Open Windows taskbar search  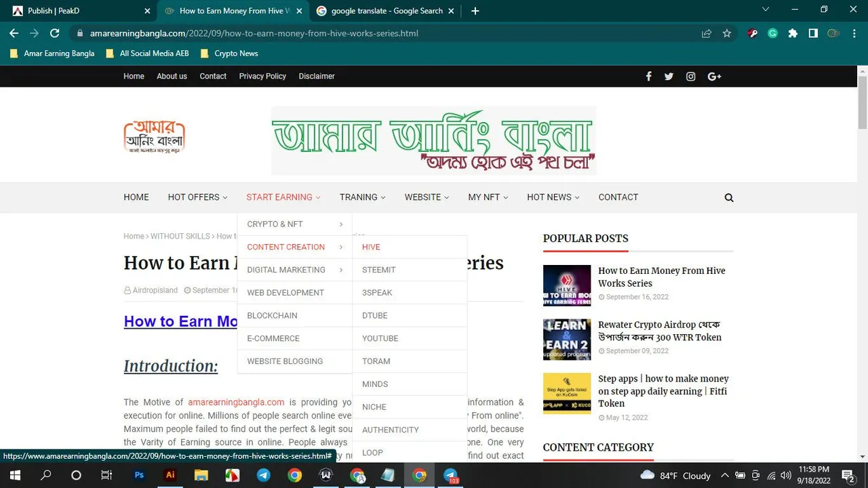45,475
